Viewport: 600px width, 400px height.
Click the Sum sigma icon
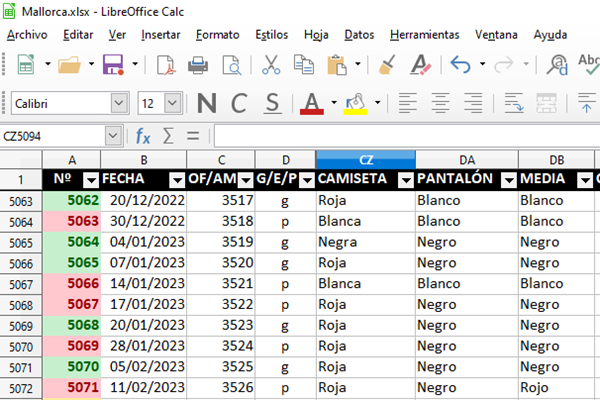(x=168, y=135)
